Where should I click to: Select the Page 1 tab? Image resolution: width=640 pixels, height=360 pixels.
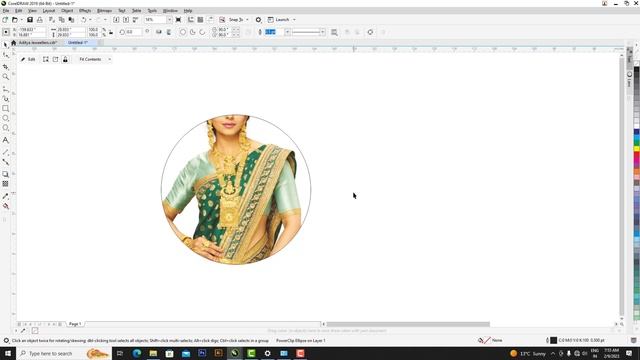(x=75, y=324)
